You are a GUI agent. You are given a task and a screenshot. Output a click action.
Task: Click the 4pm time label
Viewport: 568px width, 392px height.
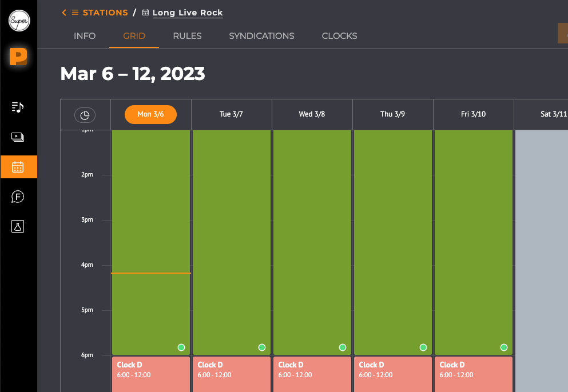[87, 265]
